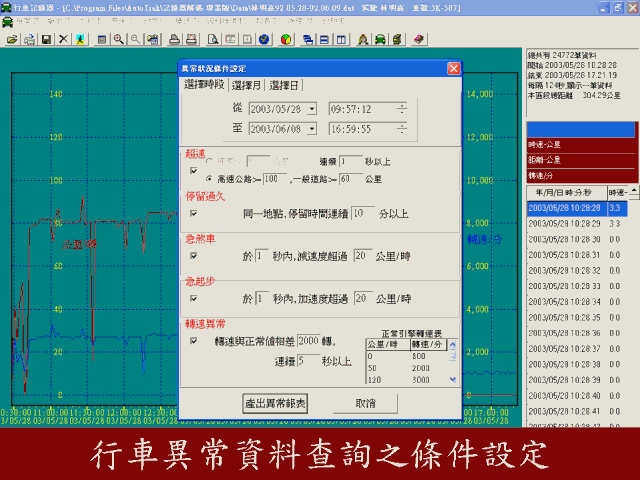640x480 pixels.
Task: Click the 轉速與正常值相差 field 2000
Action: click(309, 341)
